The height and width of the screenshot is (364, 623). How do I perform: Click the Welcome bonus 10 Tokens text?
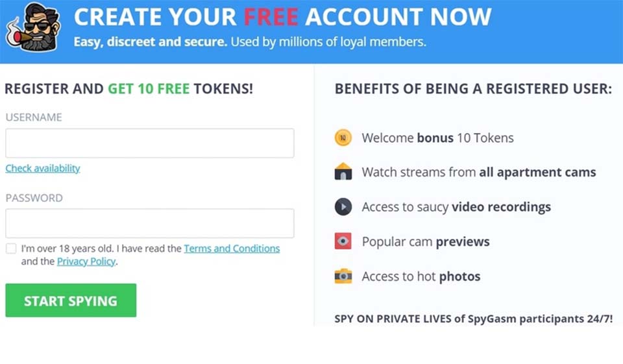[x=437, y=138]
